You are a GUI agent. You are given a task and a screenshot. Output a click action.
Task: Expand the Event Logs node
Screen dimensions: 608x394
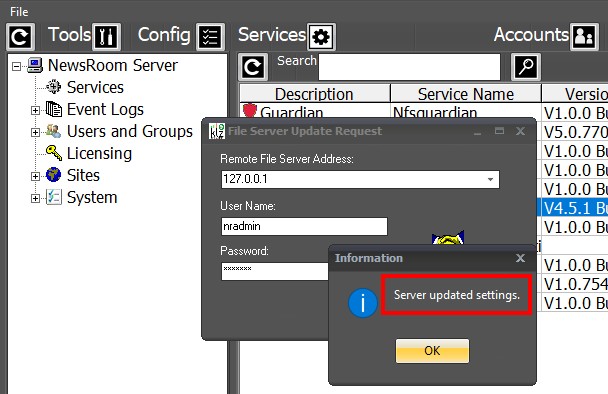pos(35,111)
